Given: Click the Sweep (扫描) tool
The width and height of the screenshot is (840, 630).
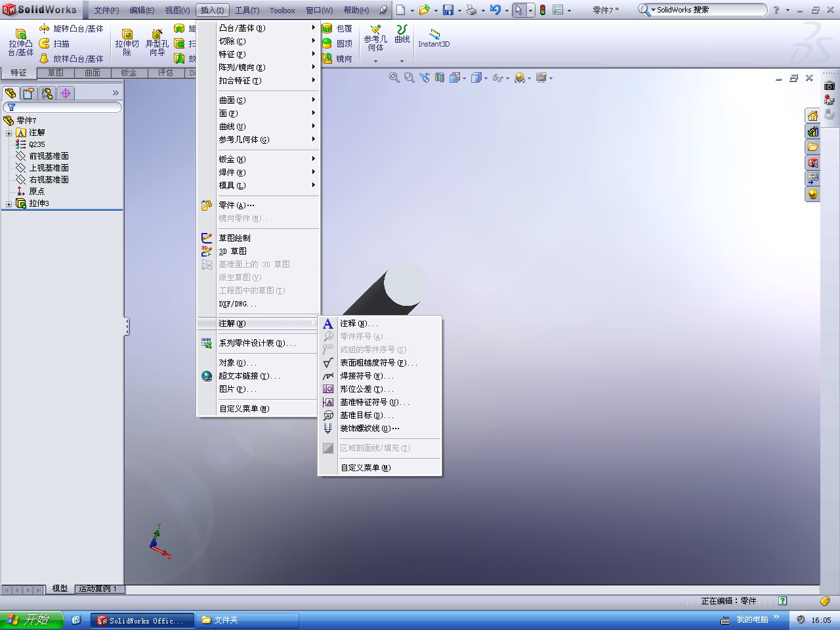Looking at the screenshot, I should pyautogui.click(x=54, y=44).
